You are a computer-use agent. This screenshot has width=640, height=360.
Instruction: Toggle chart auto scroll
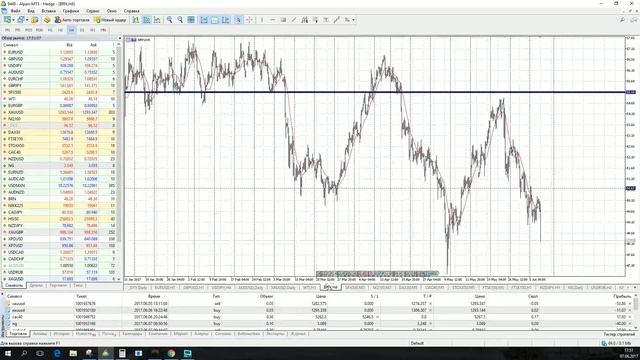[204, 20]
